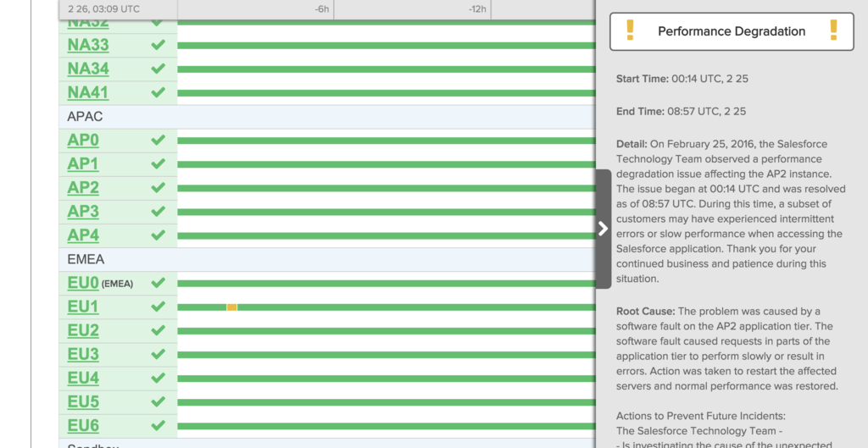Open the NA41 instance link

(88, 92)
